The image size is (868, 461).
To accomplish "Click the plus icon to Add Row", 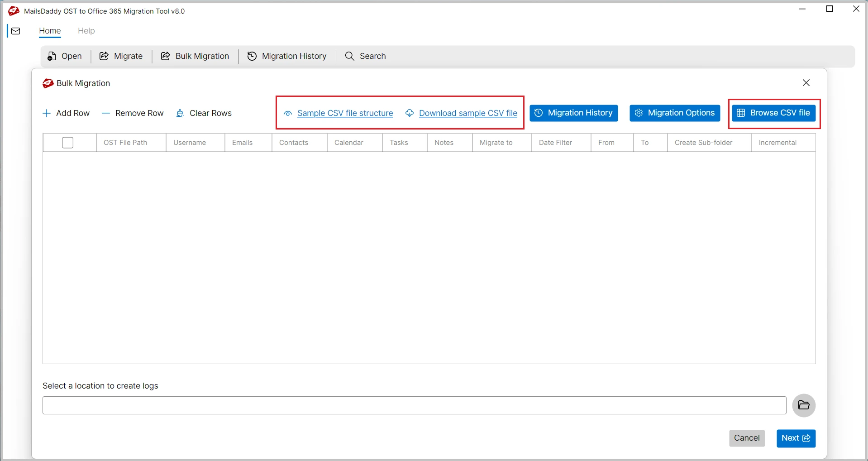I will pyautogui.click(x=47, y=113).
